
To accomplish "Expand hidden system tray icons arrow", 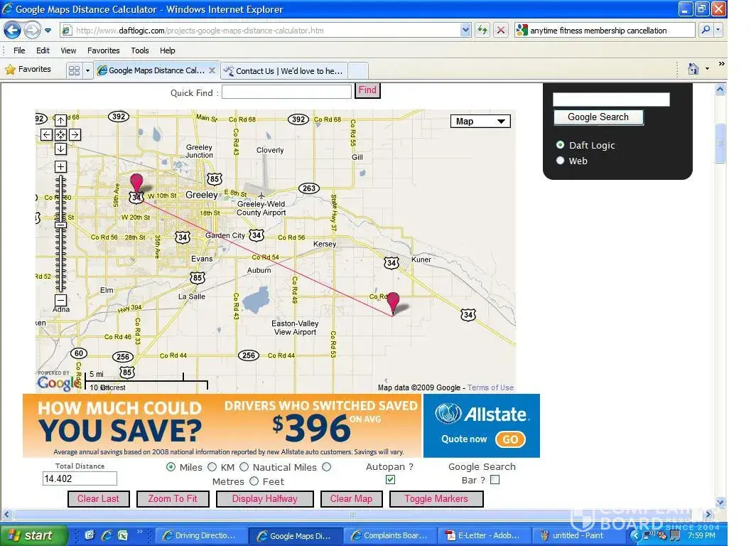I will tap(636, 535).
